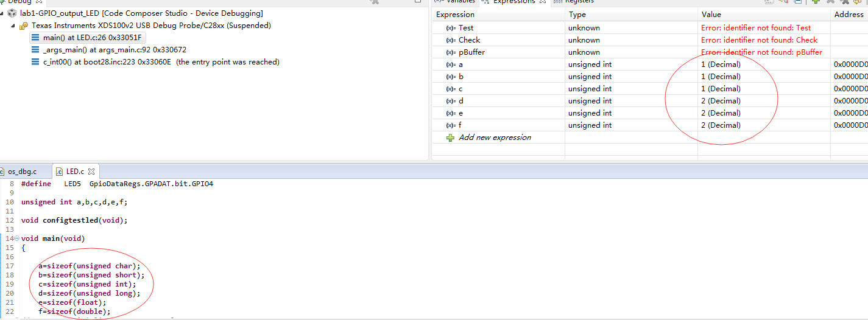The height and width of the screenshot is (320, 868).
Task: Click the stack frame icon beside _args_main()
Action: (35, 50)
